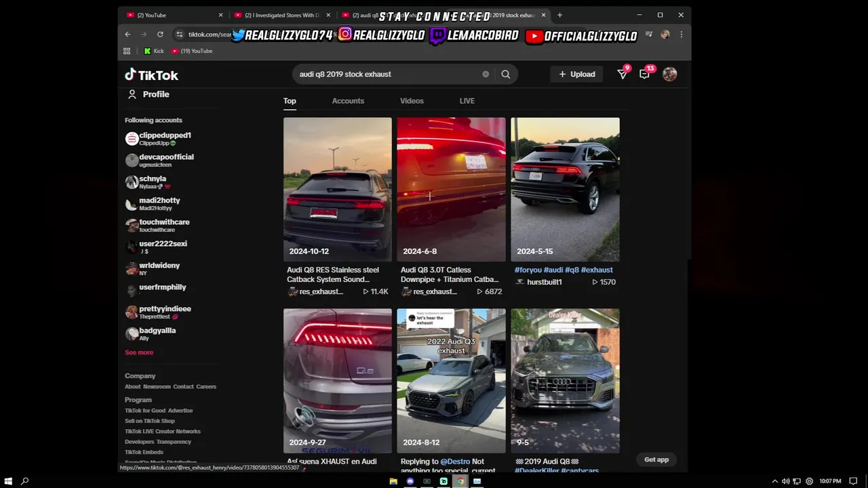
Task: Switch to the Videos results tab
Action: (x=412, y=101)
